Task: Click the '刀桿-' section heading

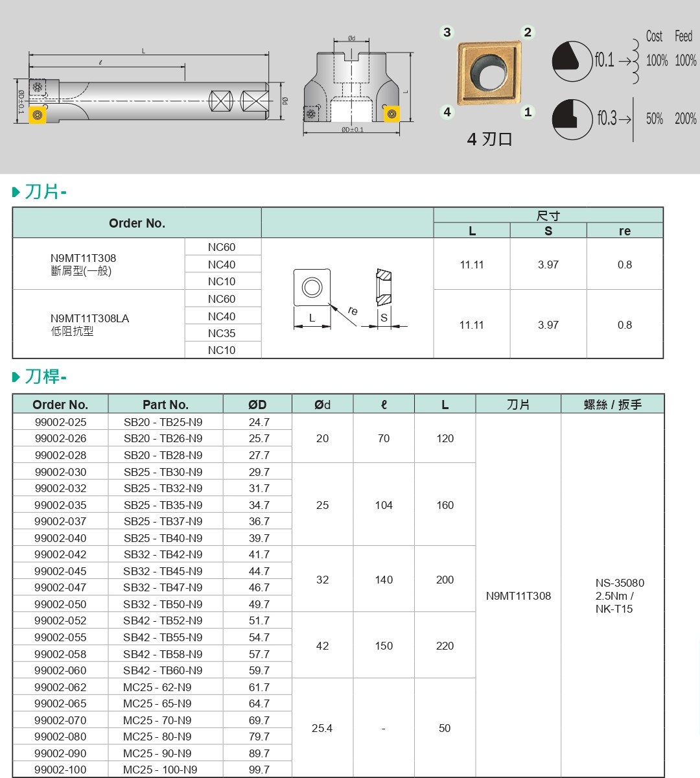Action: pos(45,377)
